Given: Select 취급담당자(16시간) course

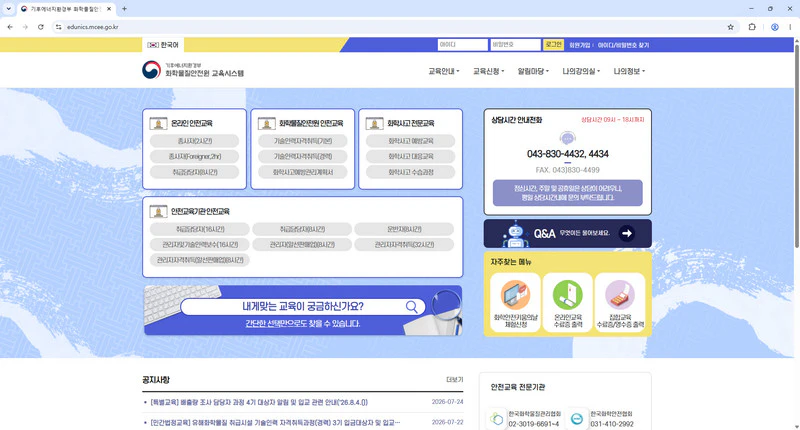Looking at the screenshot, I should pyautogui.click(x=200, y=230).
